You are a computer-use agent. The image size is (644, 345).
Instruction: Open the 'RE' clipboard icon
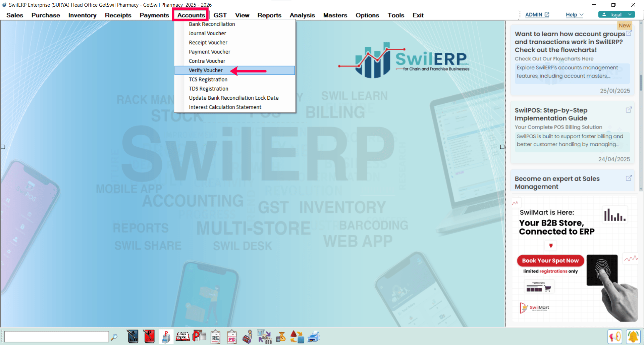pos(216,337)
